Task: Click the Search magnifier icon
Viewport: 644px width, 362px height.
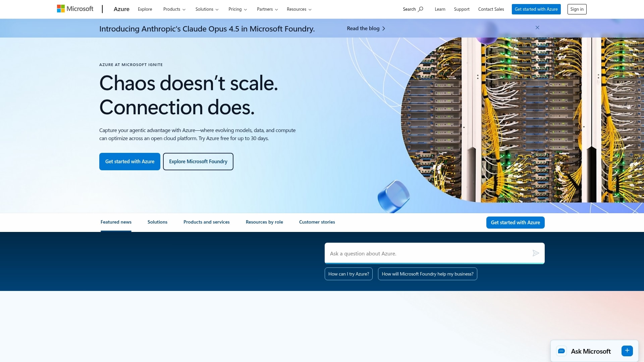Action: tap(421, 9)
